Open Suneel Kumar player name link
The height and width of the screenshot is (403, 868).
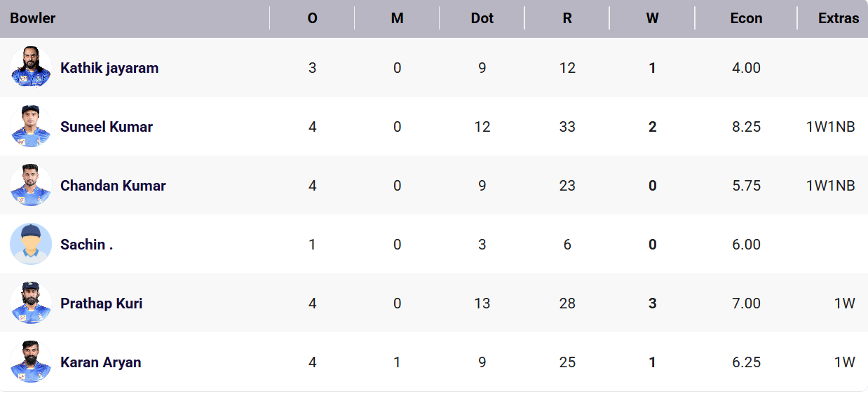107,127
